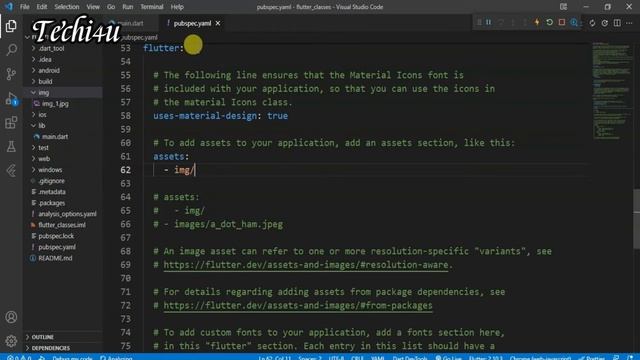Open the Search view in activity bar
640x360 pixels.
click(11, 50)
